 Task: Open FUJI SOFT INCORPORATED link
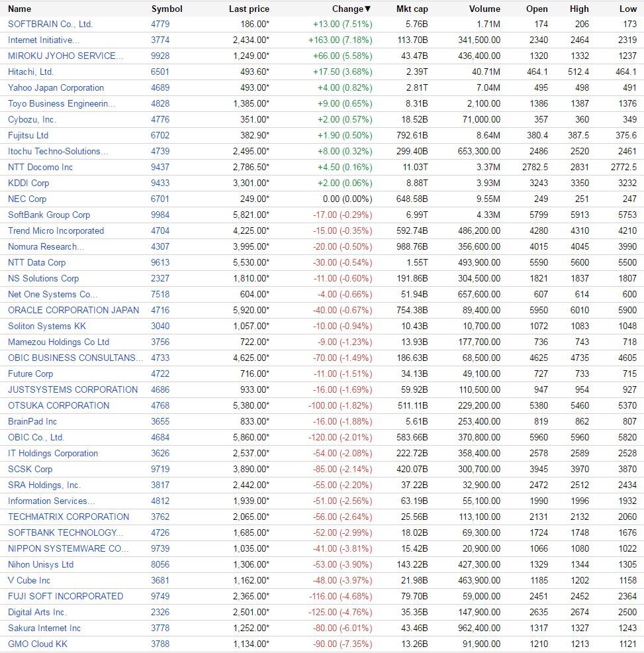pos(66,596)
